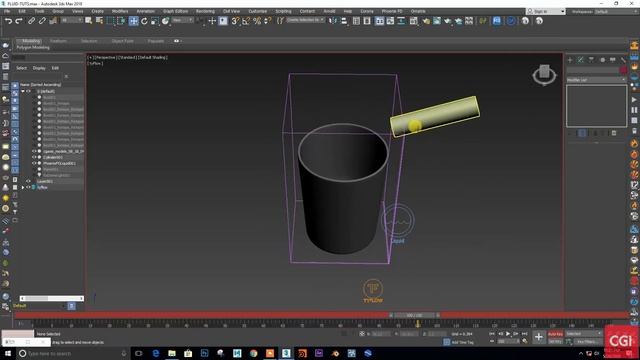The image size is (640, 360).
Task: Switch to the Modeling ribbon tab
Action: tap(31, 41)
